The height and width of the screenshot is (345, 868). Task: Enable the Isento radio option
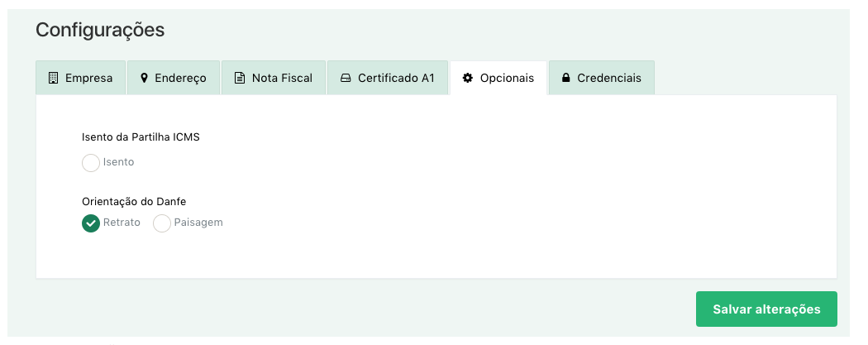(x=91, y=163)
